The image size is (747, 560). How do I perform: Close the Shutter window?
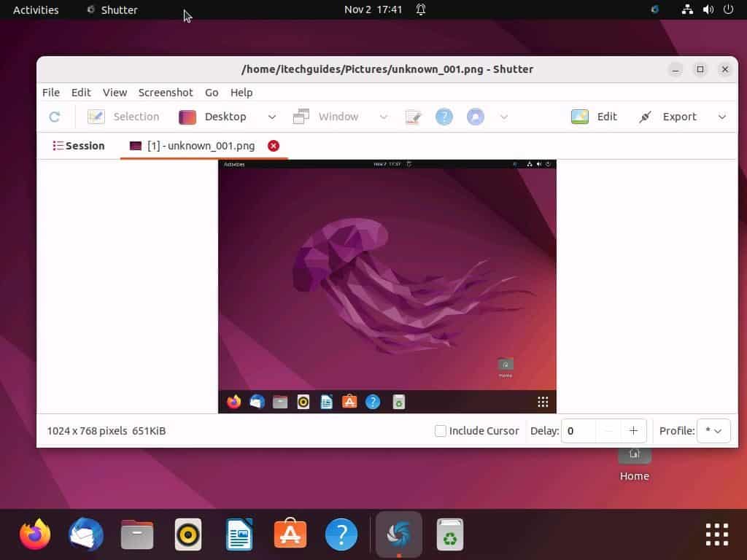tap(725, 69)
